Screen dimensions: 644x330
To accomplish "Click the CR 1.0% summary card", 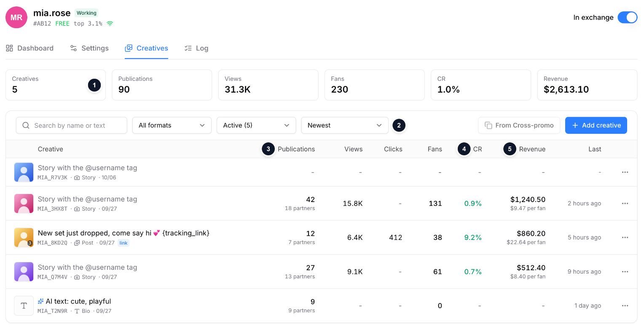I will (x=481, y=85).
